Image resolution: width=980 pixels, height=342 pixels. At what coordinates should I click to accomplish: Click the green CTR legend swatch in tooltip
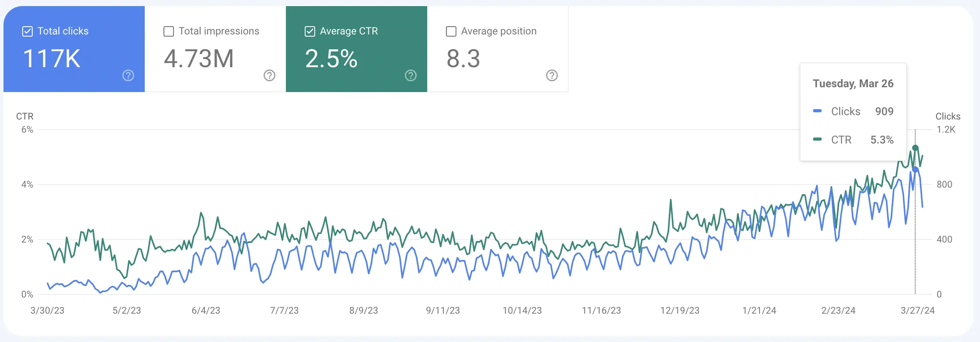tap(817, 139)
